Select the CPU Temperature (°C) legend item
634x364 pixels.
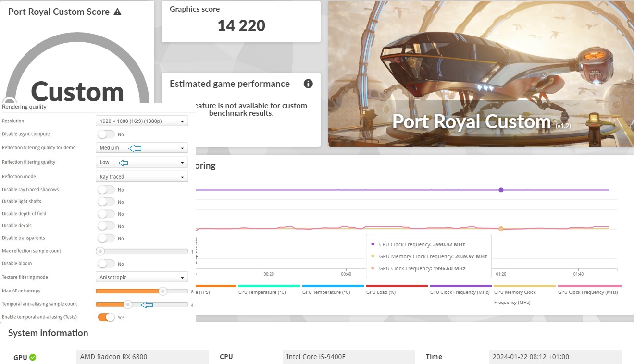pyautogui.click(x=269, y=290)
